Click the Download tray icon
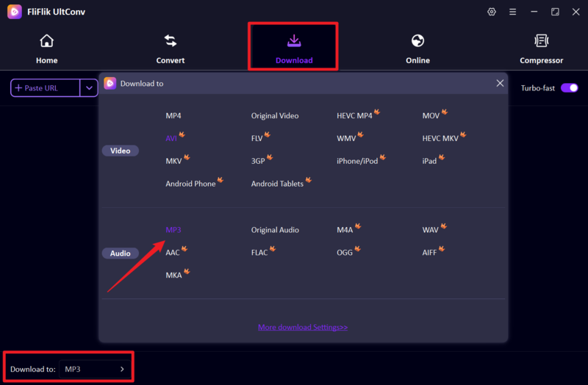588x385 pixels. [294, 40]
